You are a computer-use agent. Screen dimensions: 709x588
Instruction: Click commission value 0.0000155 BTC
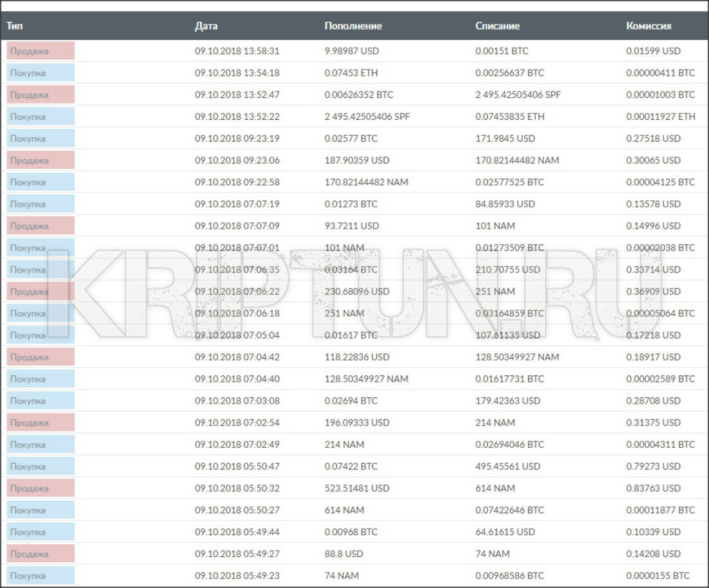pos(658,576)
